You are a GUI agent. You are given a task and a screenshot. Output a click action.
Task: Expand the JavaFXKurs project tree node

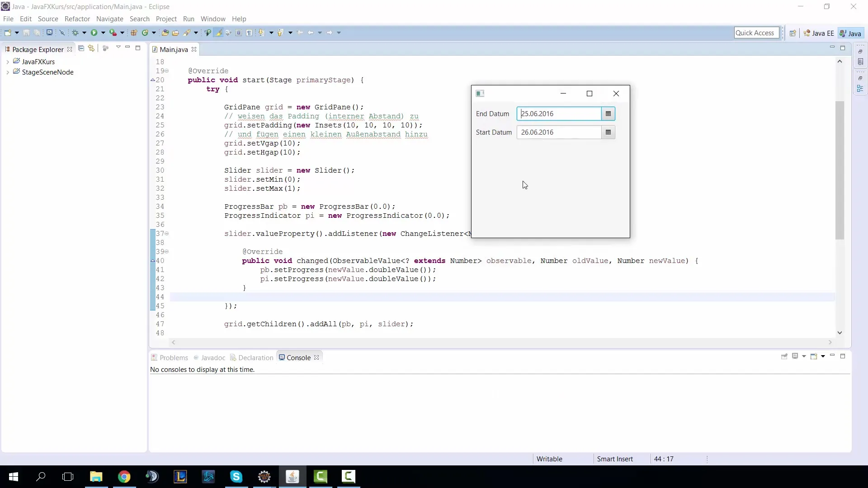[8, 62]
